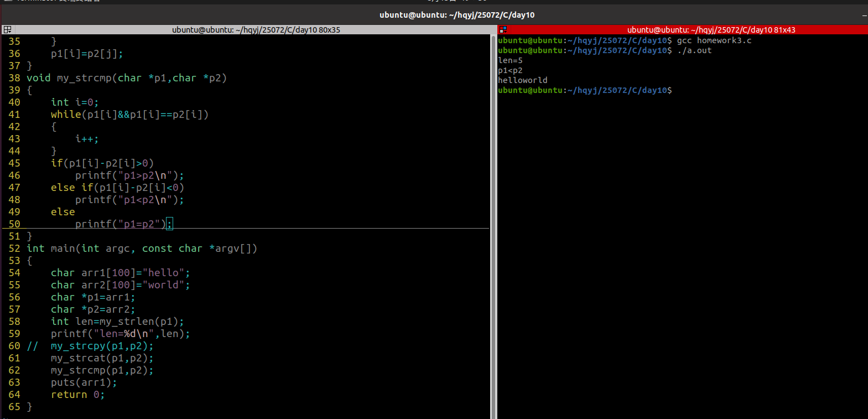This screenshot has width=868, height=419.
Task: Click the highlighted semicolon cursor on line 50
Action: point(170,224)
